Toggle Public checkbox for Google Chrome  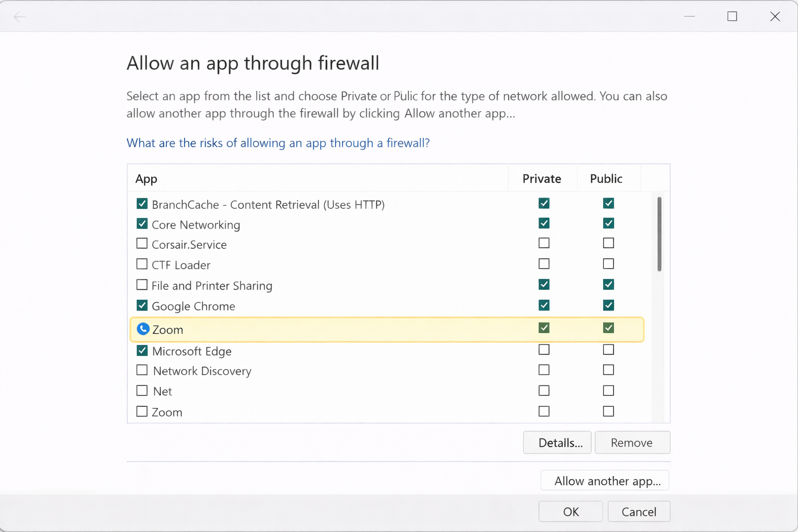608,305
